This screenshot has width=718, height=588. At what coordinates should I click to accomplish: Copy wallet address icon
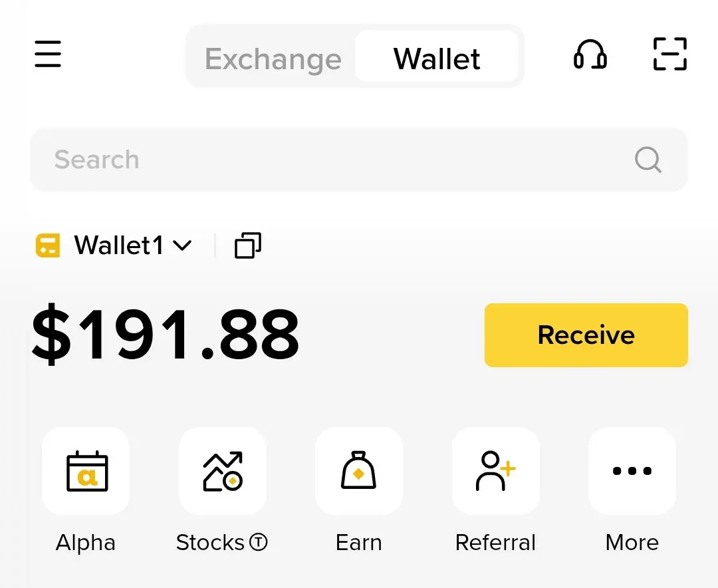point(248,245)
